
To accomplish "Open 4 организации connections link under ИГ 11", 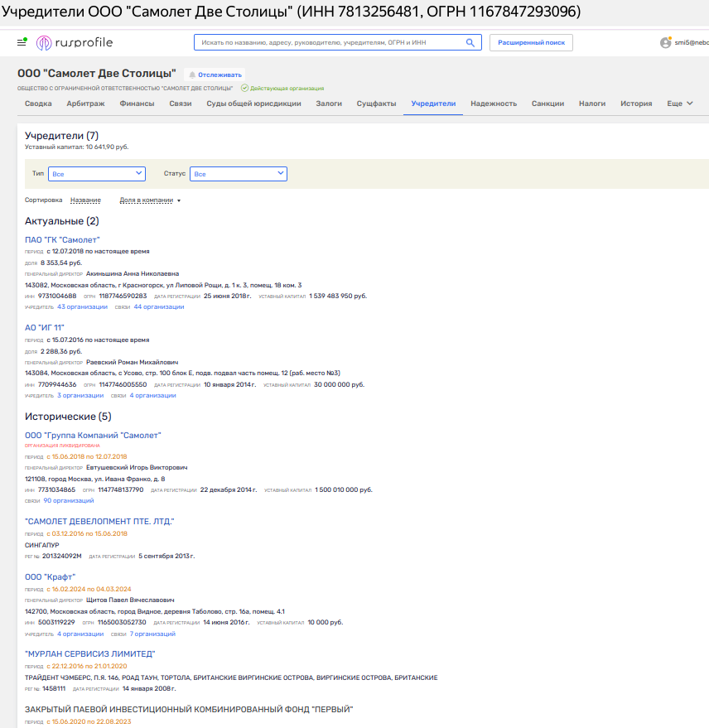I will point(152,396).
